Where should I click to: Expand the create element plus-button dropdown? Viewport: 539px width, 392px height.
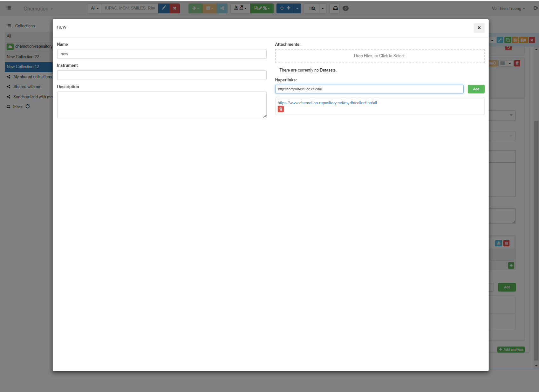(297, 8)
